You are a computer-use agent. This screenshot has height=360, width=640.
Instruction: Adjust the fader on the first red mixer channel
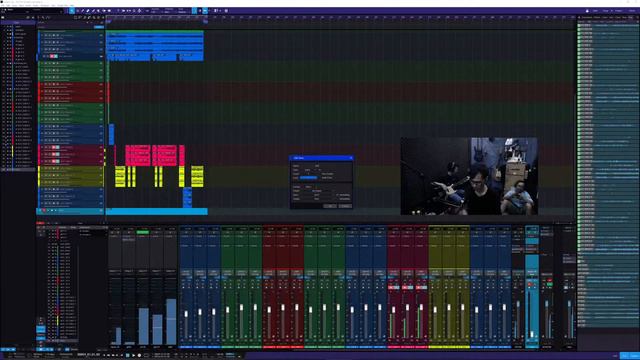coord(269,310)
